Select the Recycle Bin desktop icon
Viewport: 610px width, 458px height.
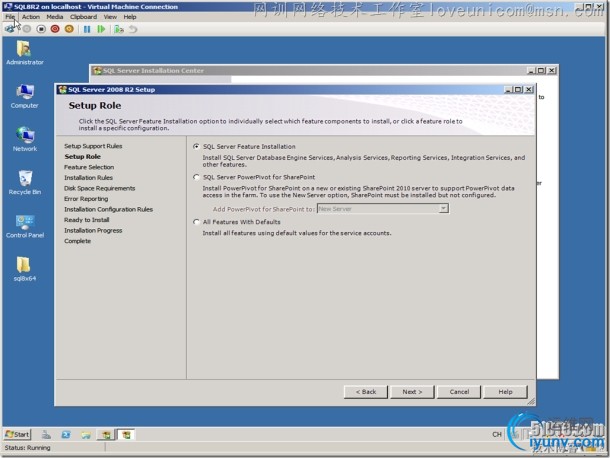pos(25,182)
